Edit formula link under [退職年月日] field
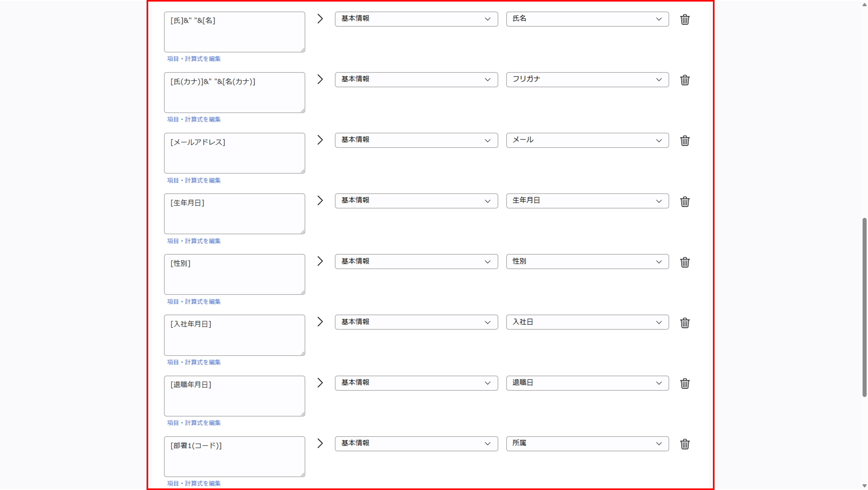This screenshot has height=490, width=868. point(194,423)
